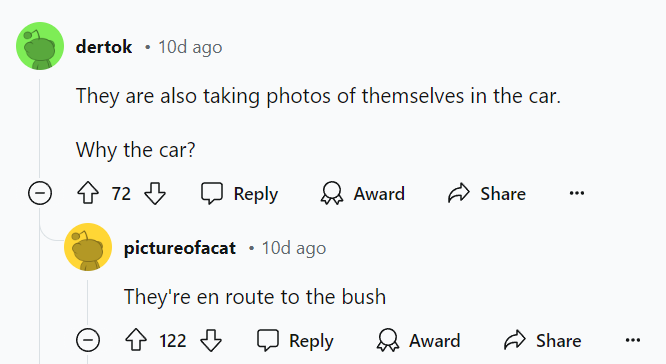Downvote pictureofacat's reply
Image resolution: width=666 pixels, height=364 pixels.
point(211,340)
